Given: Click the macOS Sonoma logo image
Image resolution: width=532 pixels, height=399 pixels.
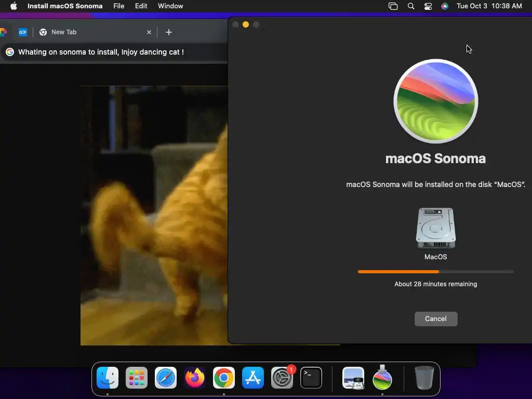Looking at the screenshot, I should coord(436,101).
